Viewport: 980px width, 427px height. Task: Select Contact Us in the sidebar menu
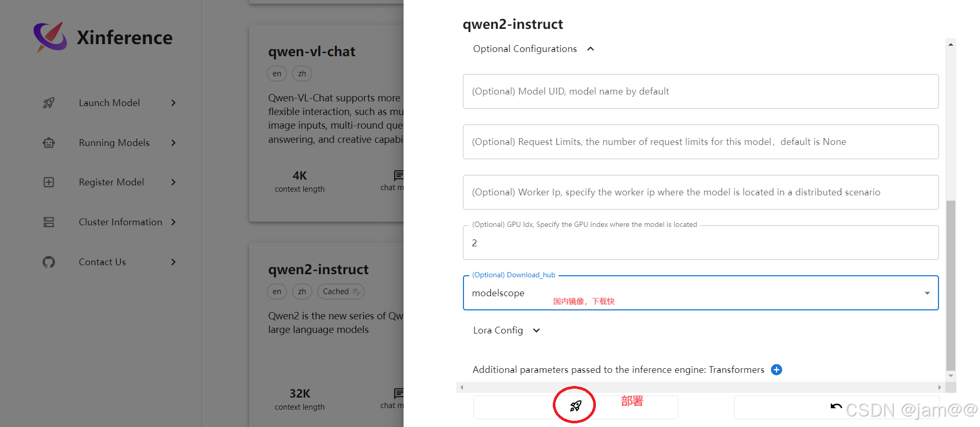102,262
